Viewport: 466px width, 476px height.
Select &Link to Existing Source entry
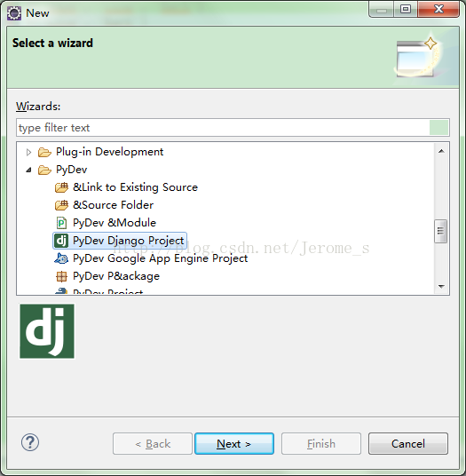point(135,187)
